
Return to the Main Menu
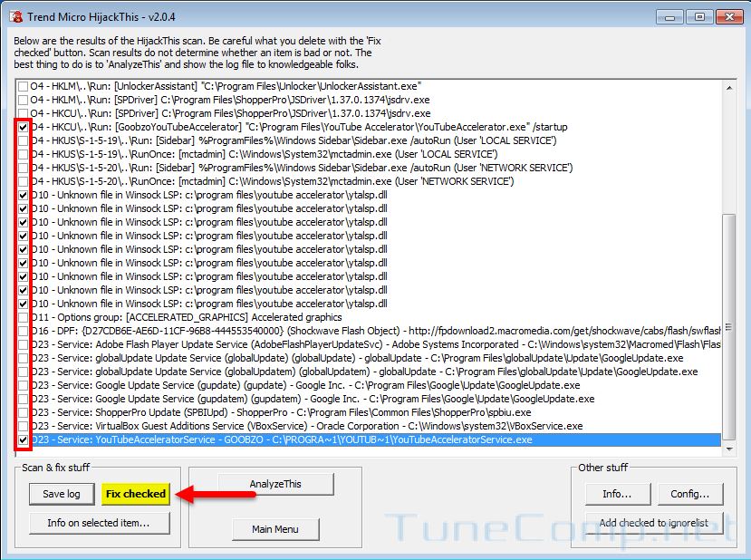click(x=275, y=529)
